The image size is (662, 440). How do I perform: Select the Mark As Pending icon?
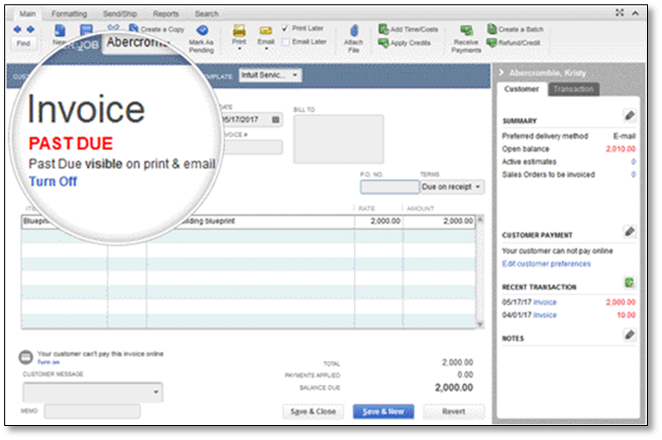point(202,30)
